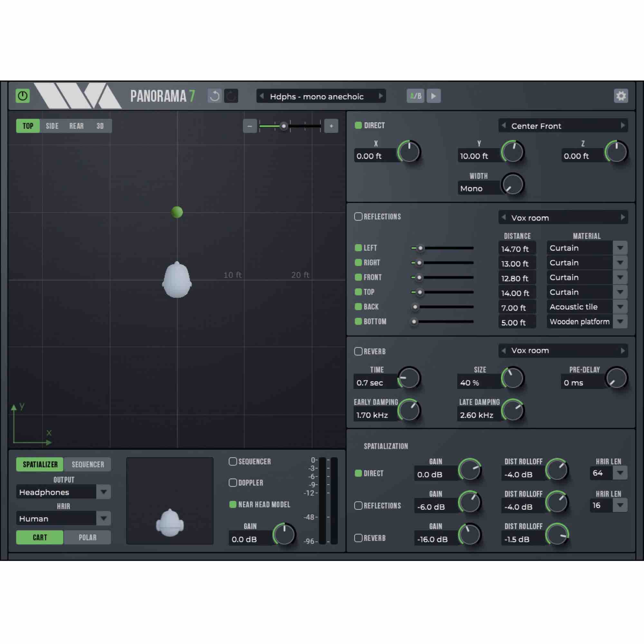Switch to POLAR coordinate mode
Viewport: 644px width, 644px height.
tap(87, 537)
